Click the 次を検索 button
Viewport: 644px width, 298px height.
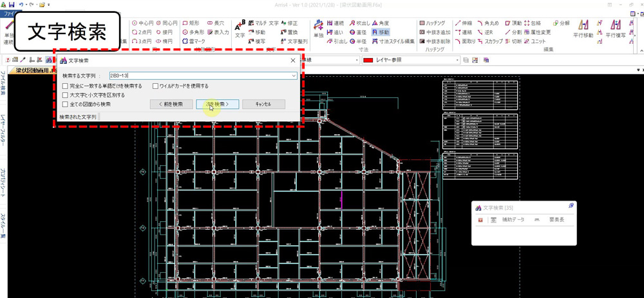point(218,104)
